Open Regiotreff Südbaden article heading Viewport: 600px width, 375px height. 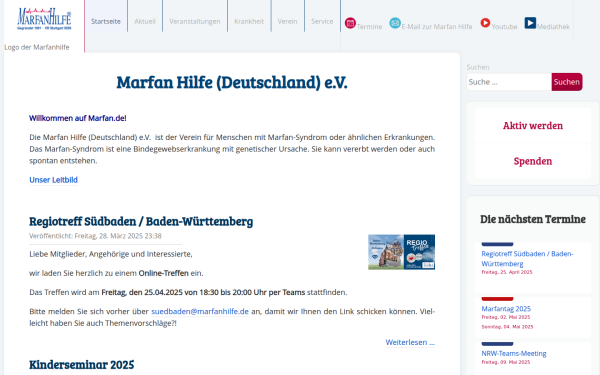(x=141, y=221)
